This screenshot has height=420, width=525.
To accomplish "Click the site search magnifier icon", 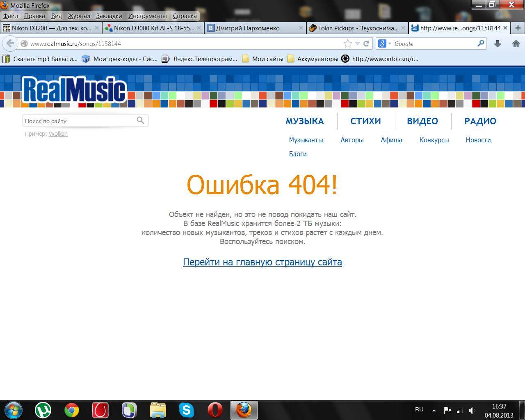I will (140, 121).
